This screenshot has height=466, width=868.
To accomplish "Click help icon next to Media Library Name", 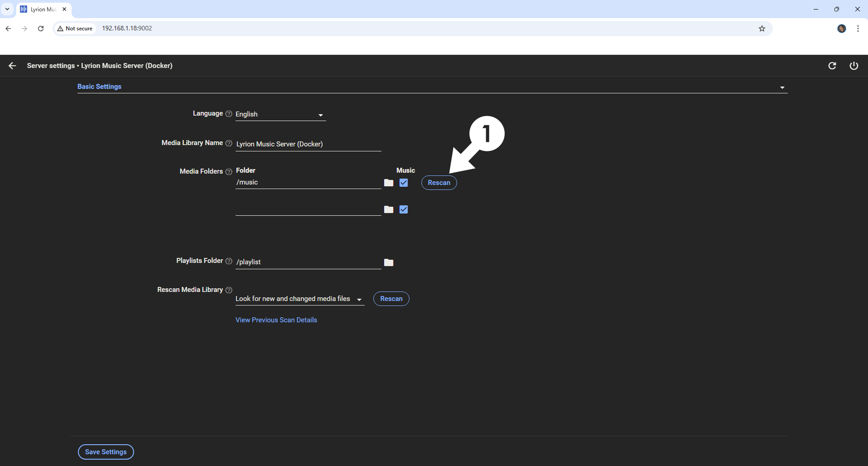I will point(229,143).
